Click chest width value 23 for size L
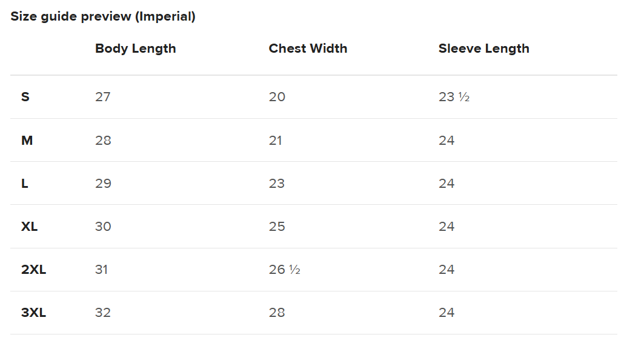 [x=277, y=184]
